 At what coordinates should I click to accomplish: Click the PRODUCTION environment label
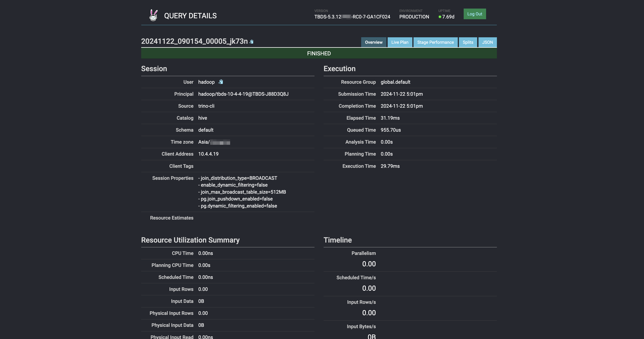point(414,17)
